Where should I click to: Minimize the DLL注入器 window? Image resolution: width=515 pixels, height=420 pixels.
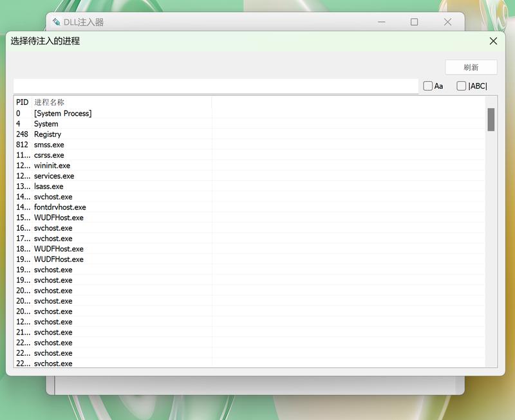coord(381,22)
